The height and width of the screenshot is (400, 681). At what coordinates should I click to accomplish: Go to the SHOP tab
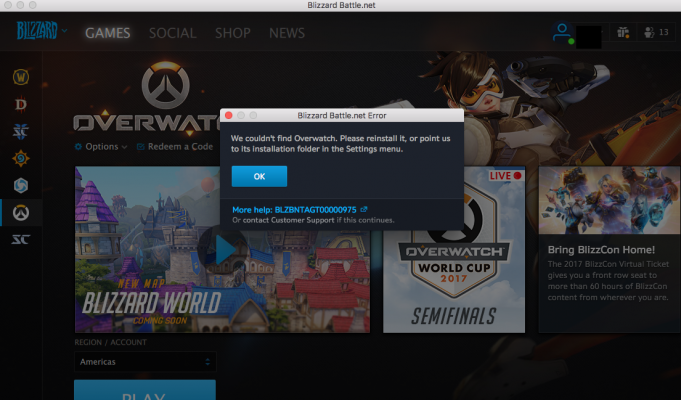(x=232, y=33)
